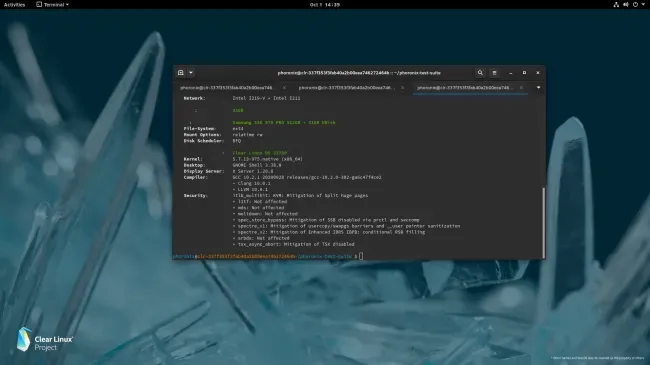Click the 'Display Server:' label
The height and width of the screenshot is (365, 650).
[x=204, y=171]
